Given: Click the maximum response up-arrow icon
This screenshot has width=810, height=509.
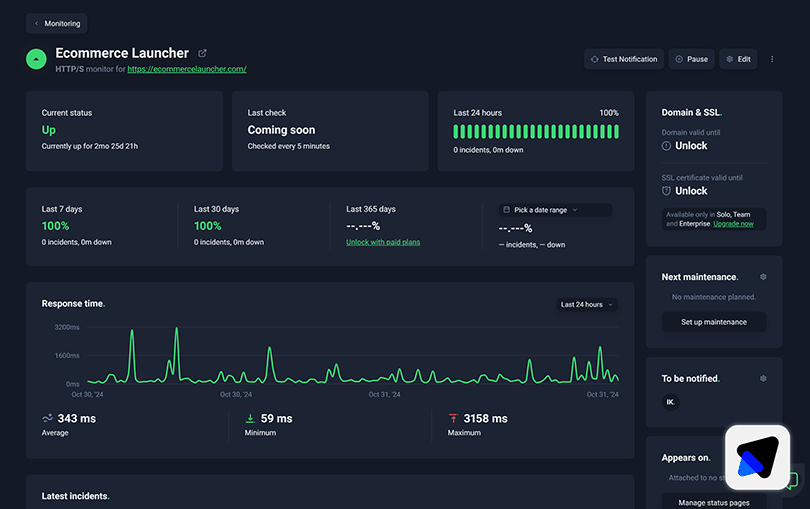Looking at the screenshot, I should (x=454, y=419).
